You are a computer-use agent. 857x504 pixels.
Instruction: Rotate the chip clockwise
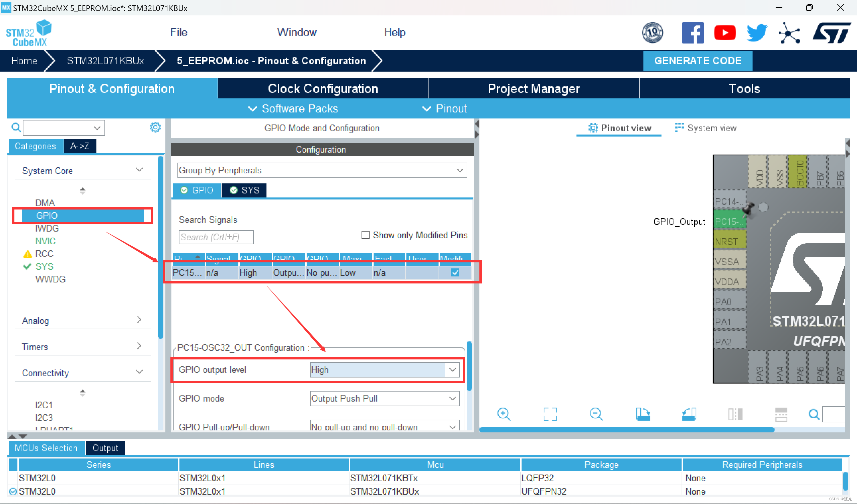pos(642,414)
